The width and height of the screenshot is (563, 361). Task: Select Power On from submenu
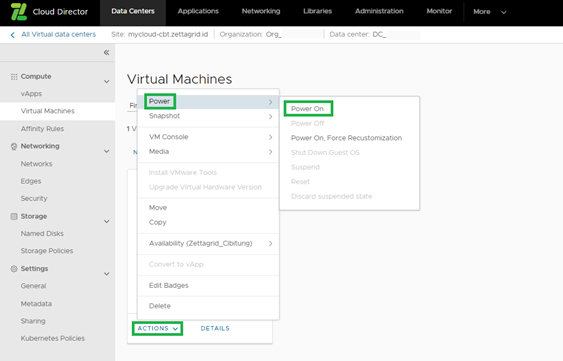308,108
